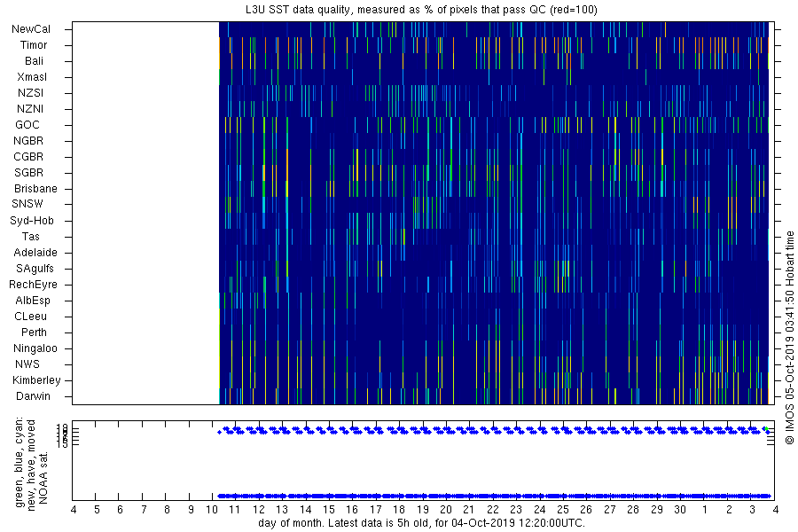Click day 30 on the x-axis
This screenshot has height=532, width=798.
680,510
